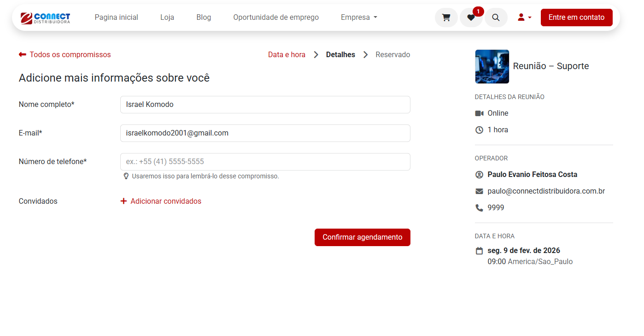
Task: Focus the Nome completo text field
Action: pos(265,105)
